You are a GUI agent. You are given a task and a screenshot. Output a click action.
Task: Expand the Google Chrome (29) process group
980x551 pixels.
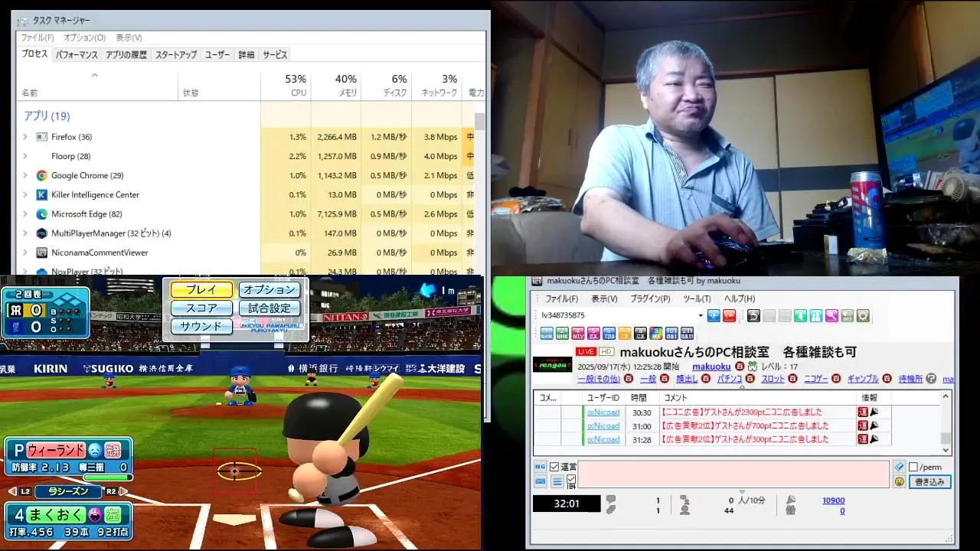click(24, 175)
